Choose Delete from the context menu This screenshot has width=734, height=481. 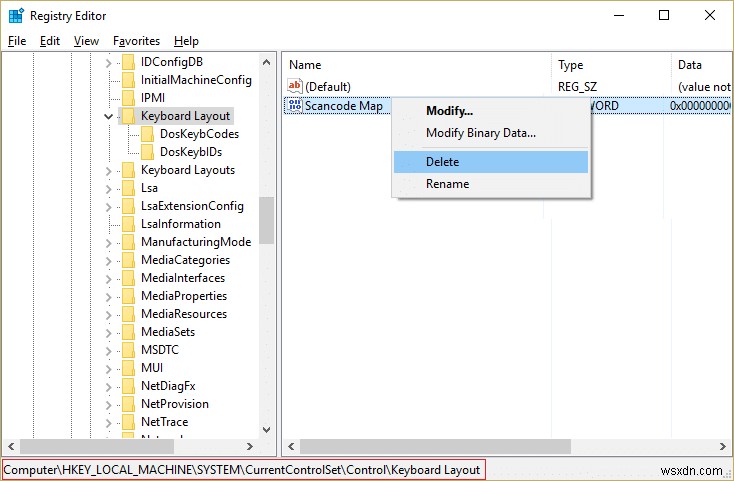click(x=491, y=162)
